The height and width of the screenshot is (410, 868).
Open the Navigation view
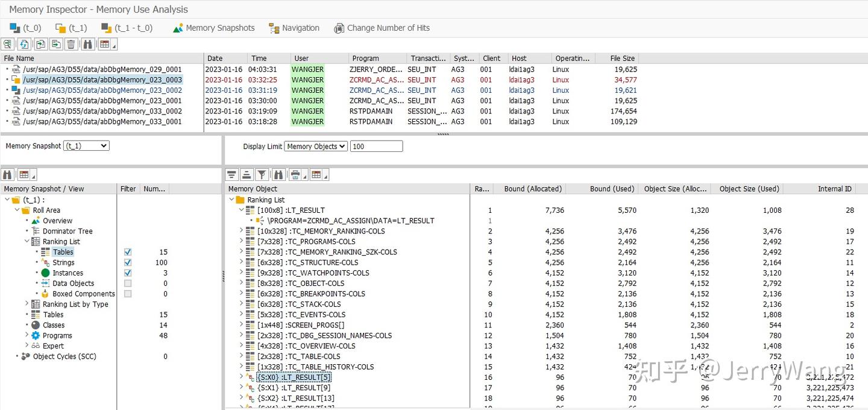(294, 28)
